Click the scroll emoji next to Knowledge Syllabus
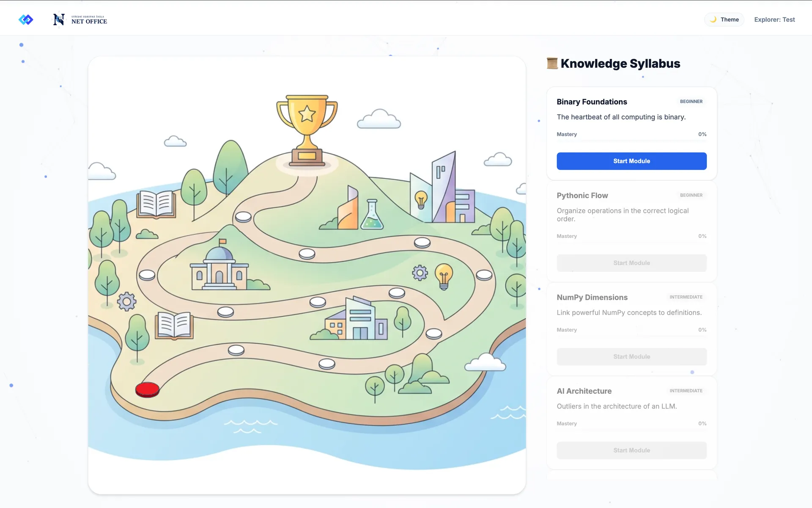 [552, 63]
